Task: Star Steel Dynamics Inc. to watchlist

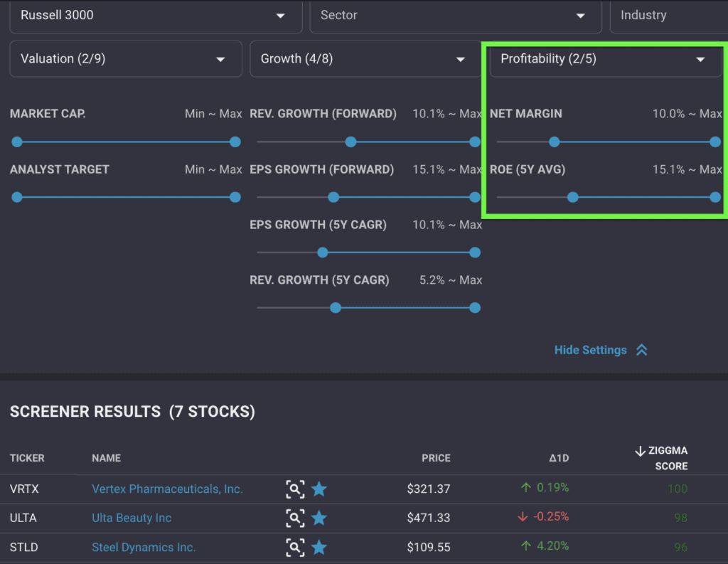Action: pos(319,547)
